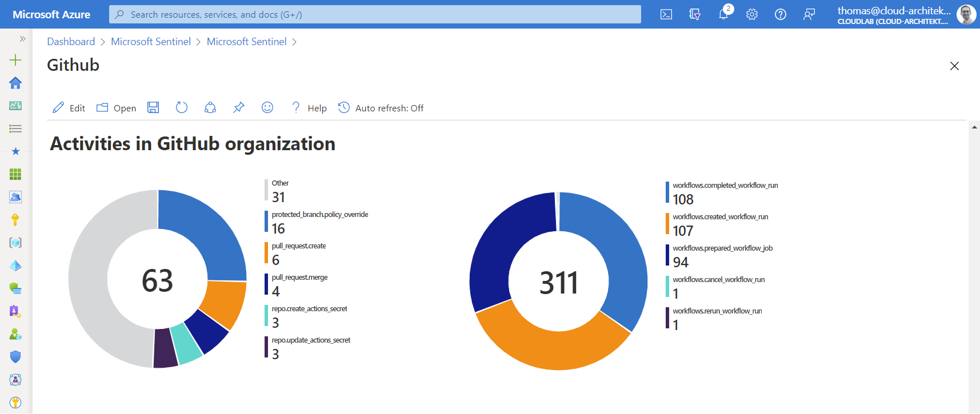The height and width of the screenshot is (414, 980).
Task: Toggle Auto refresh: Off
Action: point(381,108)
